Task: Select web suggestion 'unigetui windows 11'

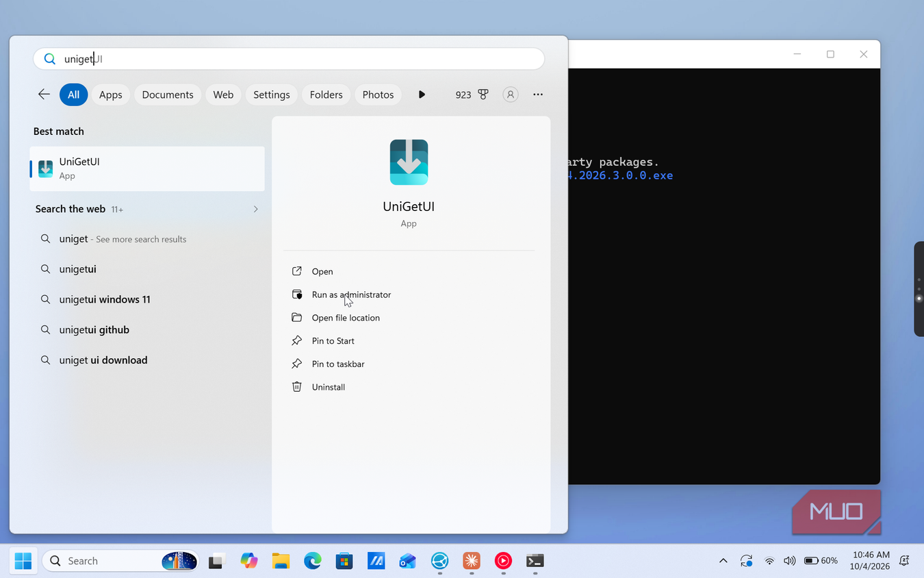Action: [x=147, y=299]
